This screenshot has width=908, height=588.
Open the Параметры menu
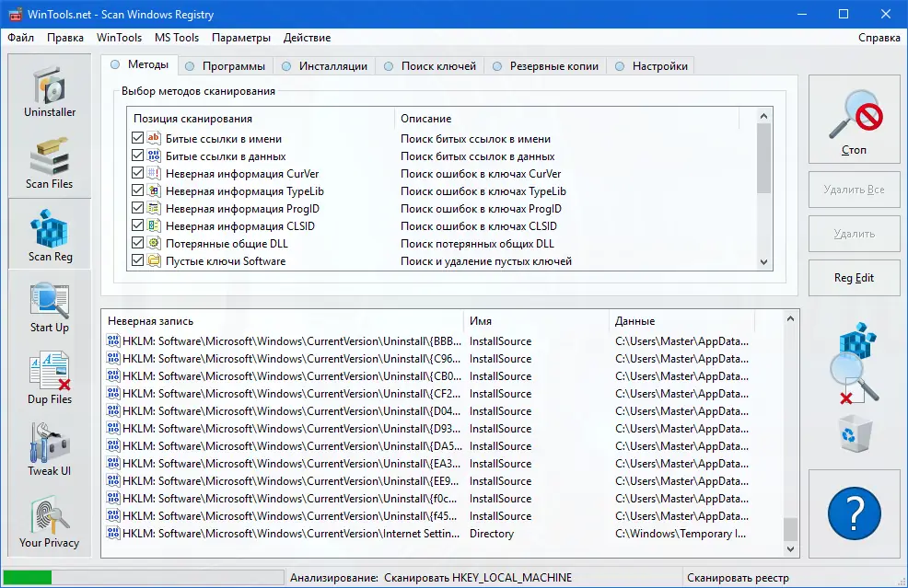(241, 38)
